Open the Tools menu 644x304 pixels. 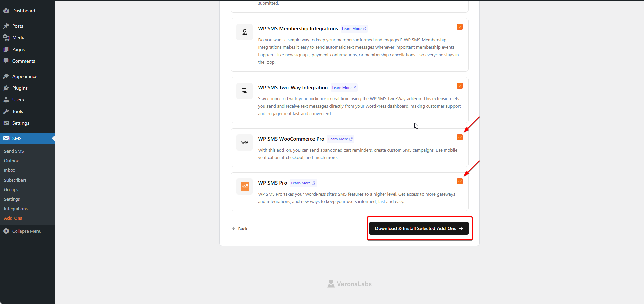(27, 111)
